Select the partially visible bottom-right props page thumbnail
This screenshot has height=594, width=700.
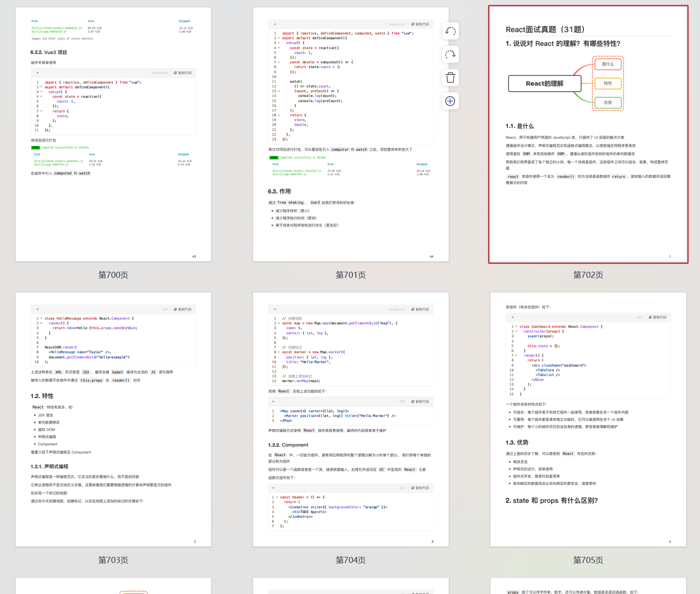point(588,586)
